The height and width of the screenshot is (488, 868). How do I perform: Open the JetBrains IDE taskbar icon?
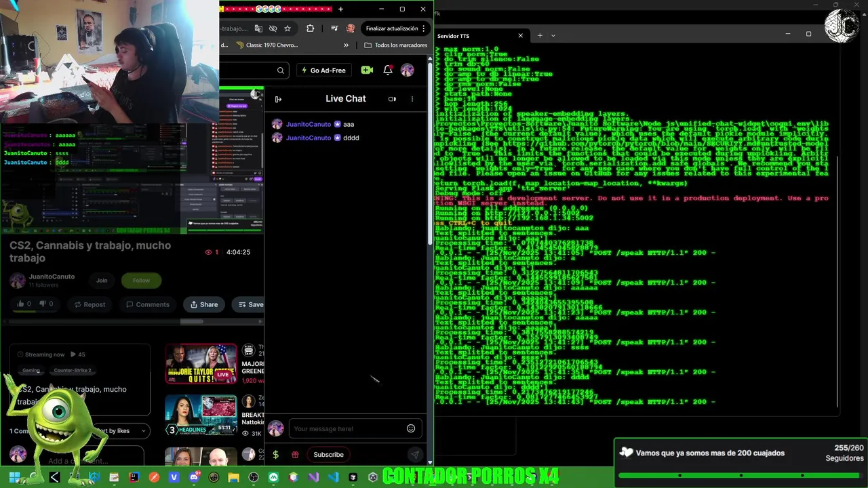coord(134,477)
